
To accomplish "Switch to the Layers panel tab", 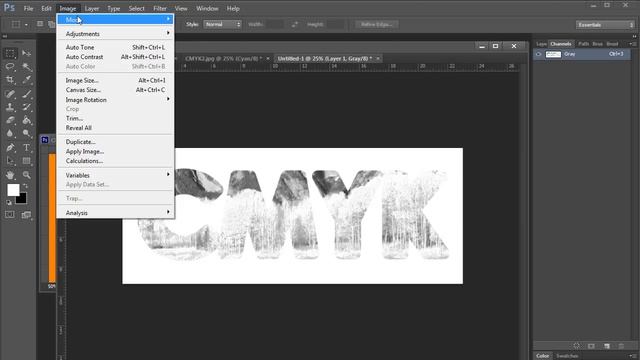I will (x=541, y=44).
